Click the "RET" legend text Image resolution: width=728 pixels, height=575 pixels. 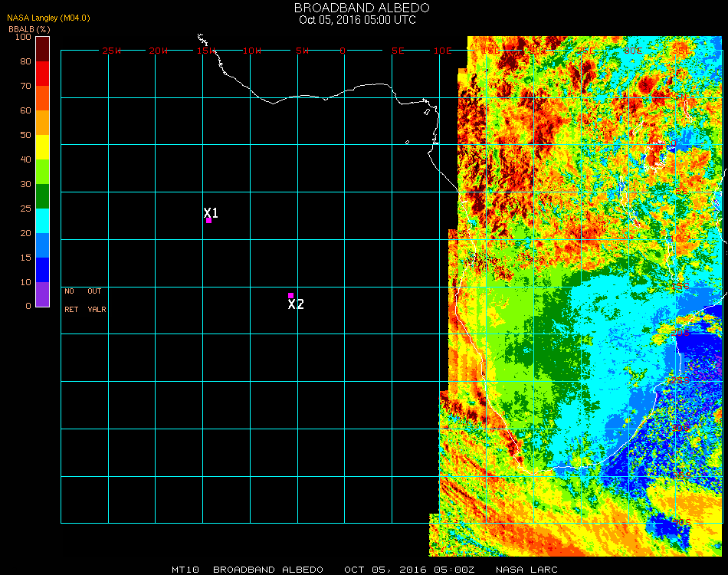[x=71, y=309]
